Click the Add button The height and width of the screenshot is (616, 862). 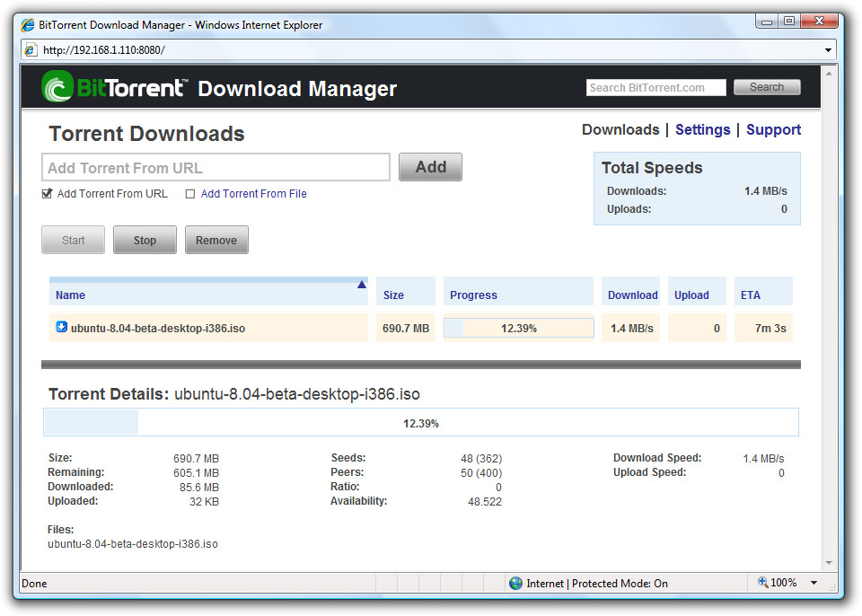coord(430,167)
